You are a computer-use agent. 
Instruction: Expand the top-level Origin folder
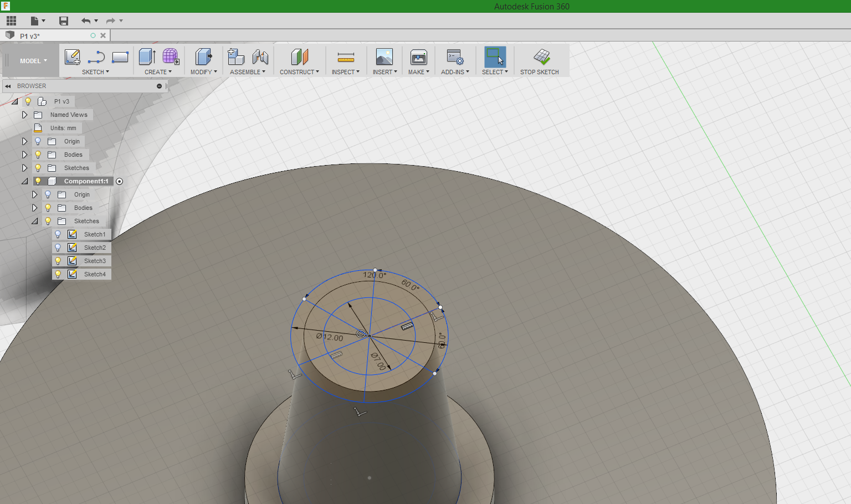click(24, 141)
